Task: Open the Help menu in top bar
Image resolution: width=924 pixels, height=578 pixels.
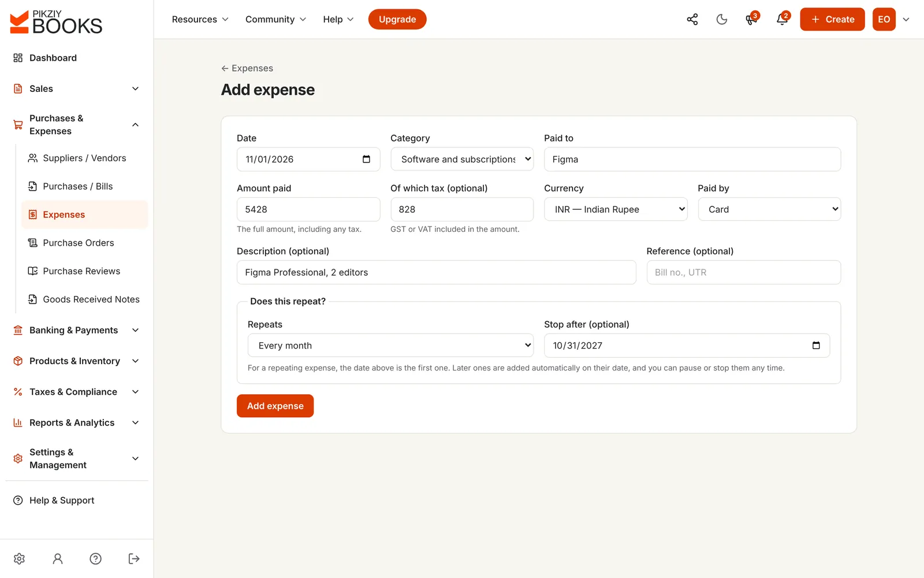Action: click(x=338, y=19)
